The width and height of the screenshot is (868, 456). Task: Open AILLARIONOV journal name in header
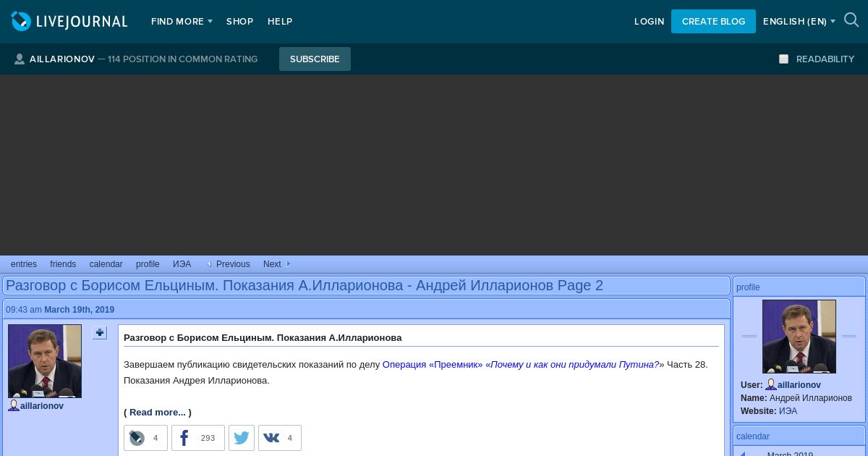coord(62,59)
